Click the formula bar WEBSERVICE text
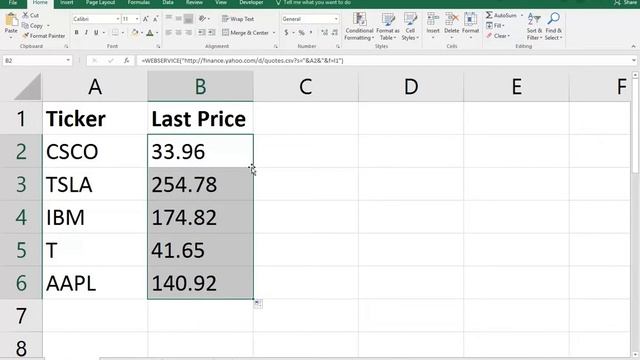This screenshot has width=640, height=360. 242,60
